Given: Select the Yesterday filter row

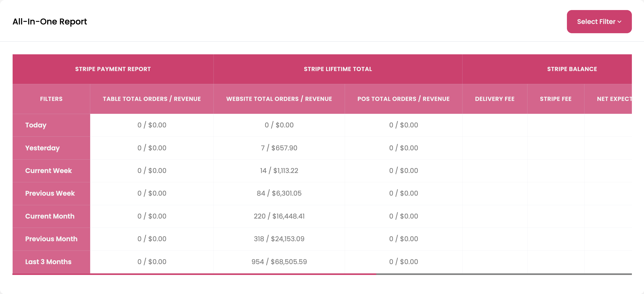Looking at the screenshot, I should click(51, 148).
